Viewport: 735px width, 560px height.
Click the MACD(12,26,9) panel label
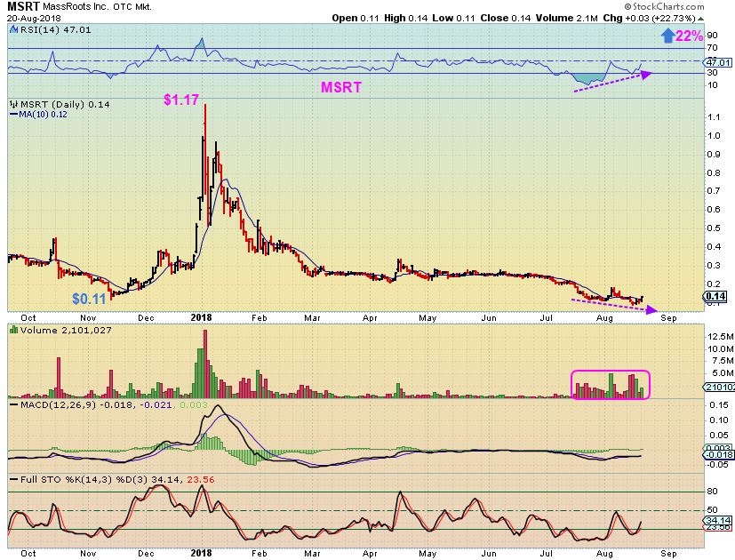(76, 404)
